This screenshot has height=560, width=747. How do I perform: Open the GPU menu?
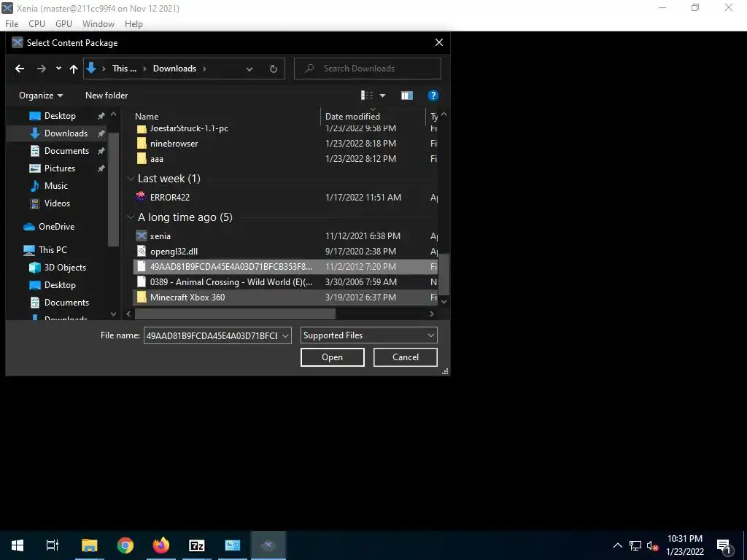pos(64,24)
